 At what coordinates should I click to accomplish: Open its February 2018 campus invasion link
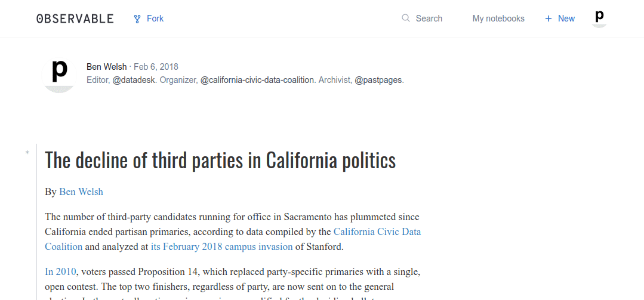[x=222, y=247]
